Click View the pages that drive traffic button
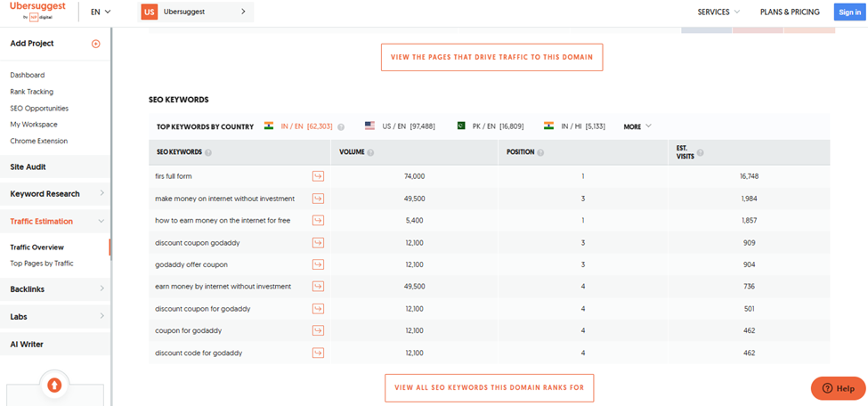 (491, 57)
